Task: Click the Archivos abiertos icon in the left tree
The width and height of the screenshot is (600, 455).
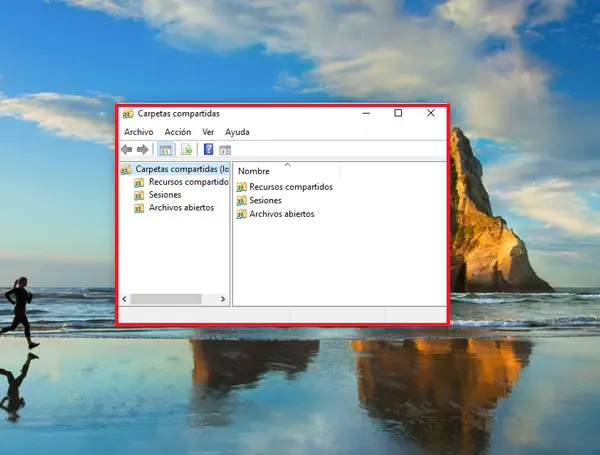Action: [139, 208]
